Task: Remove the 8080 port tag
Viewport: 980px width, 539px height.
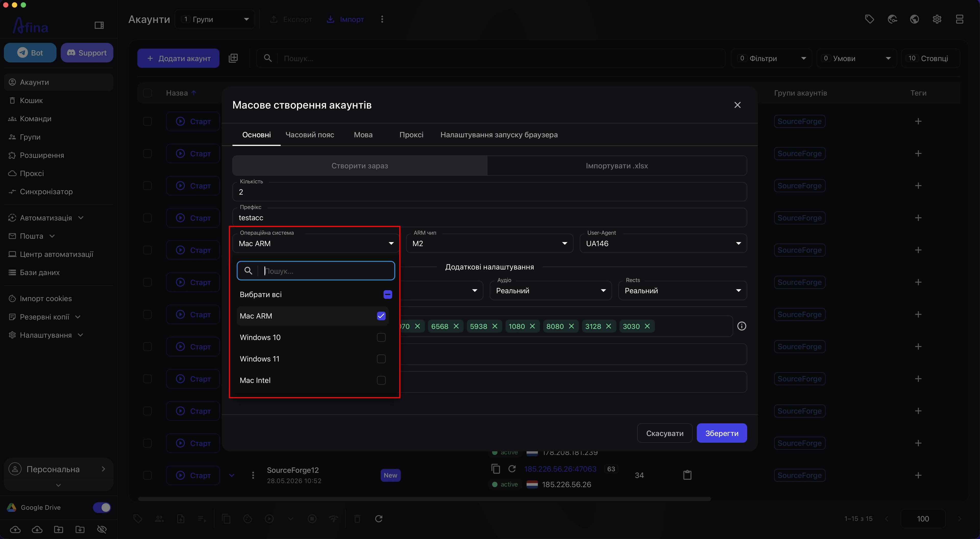Action: (571, 326)
